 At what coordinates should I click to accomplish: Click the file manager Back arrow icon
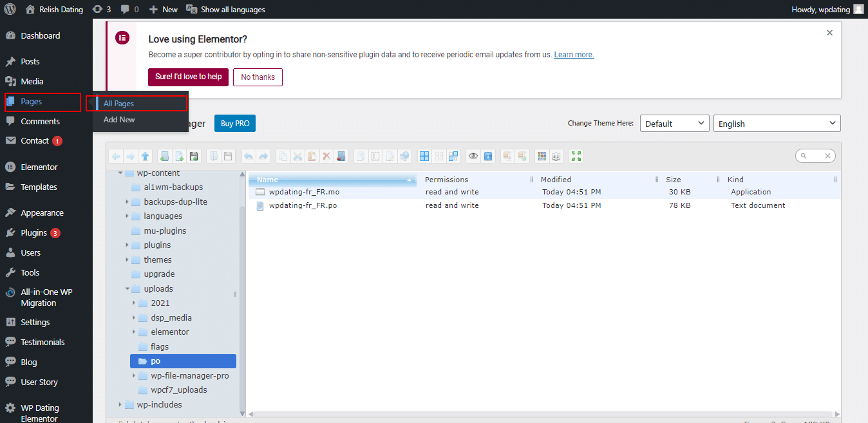click(x=117, y=156)
